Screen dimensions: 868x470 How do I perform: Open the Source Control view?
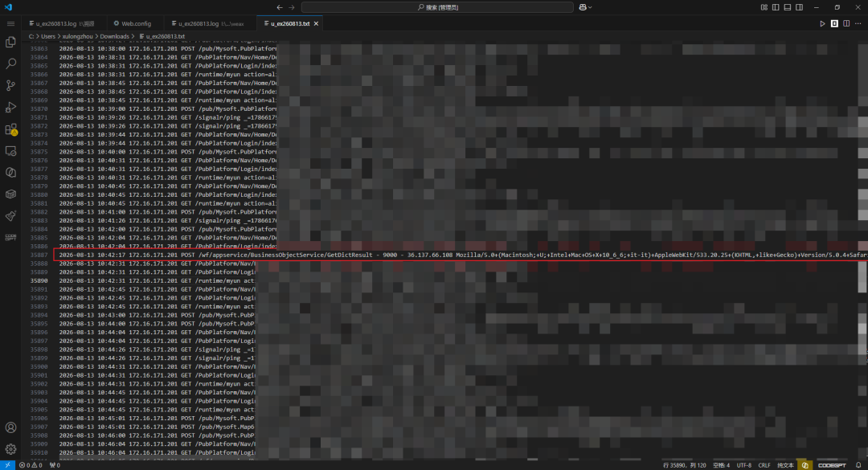10,85
